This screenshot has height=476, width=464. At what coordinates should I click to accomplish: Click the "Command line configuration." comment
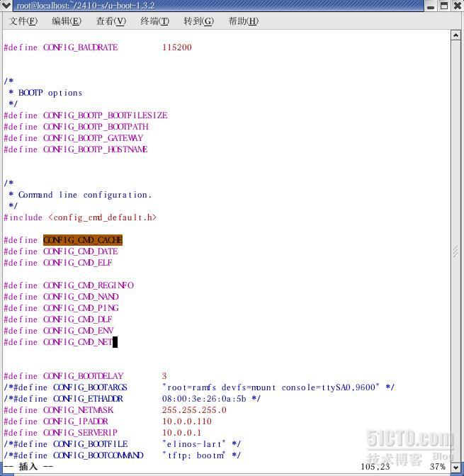[x=85, y=195]
